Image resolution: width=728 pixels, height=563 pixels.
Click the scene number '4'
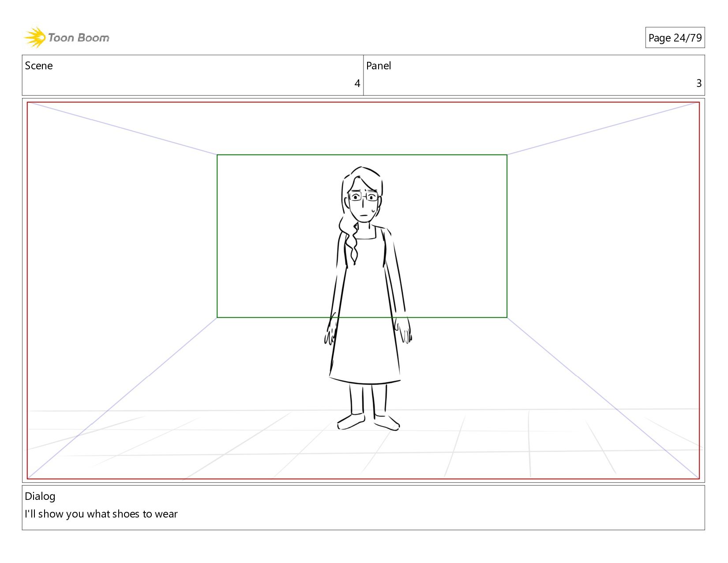point(357,83)
